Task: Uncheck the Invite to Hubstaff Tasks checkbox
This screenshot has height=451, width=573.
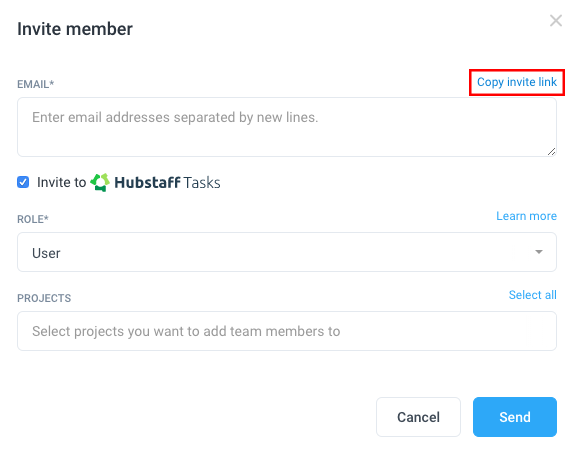Action: (x=23, y=182)
